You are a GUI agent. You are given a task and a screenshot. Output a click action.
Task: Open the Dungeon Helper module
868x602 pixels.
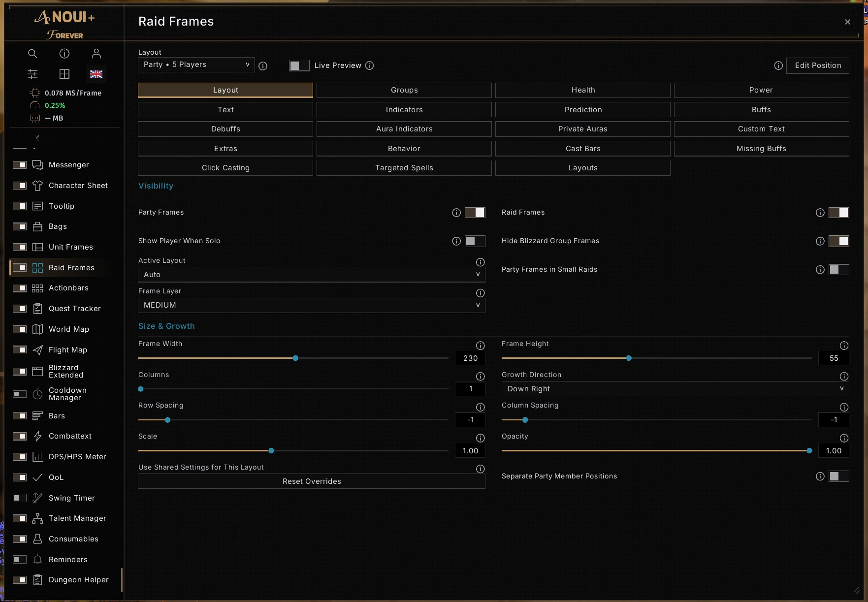(78, 580)
